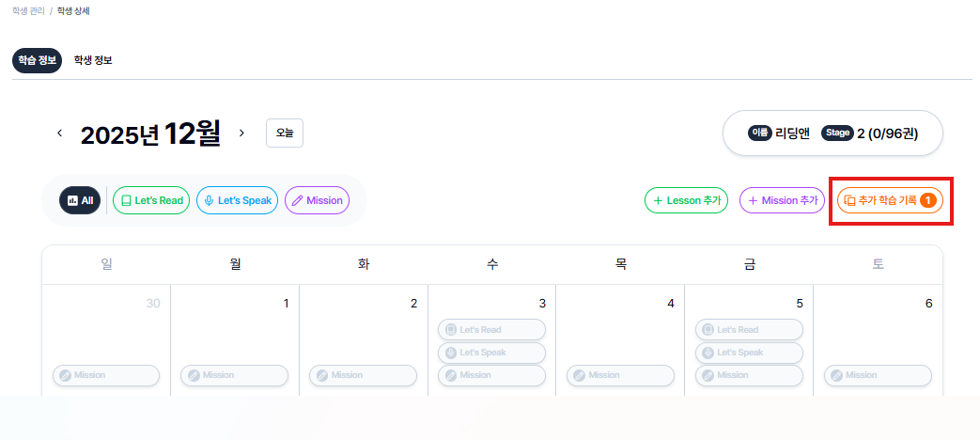Screen dimensions: 980x440
Task: Open Mission entry on Monday 1
Action: 234,375
